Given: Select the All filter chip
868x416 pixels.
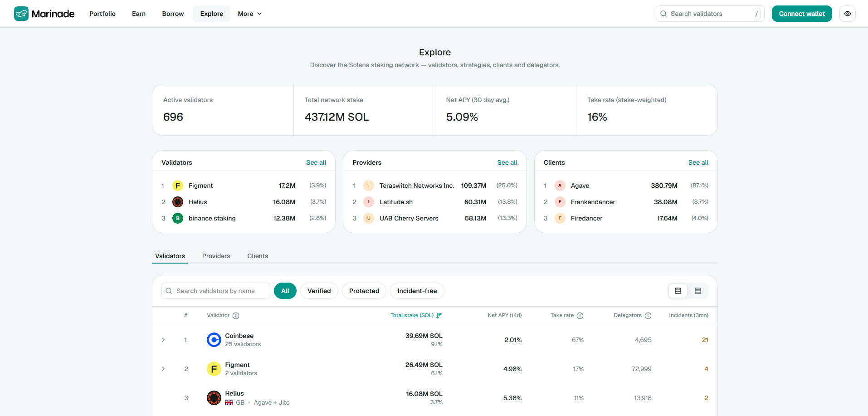Looking at the screenshot, I should coord(285,291).
